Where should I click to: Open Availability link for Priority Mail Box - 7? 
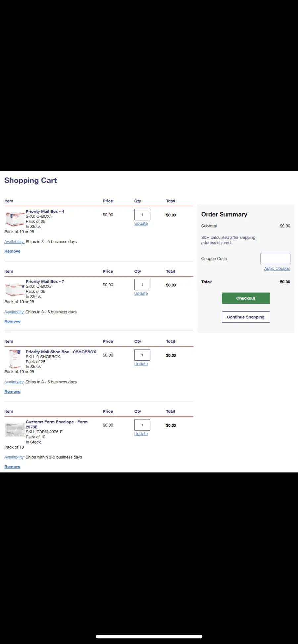[14, 312]
